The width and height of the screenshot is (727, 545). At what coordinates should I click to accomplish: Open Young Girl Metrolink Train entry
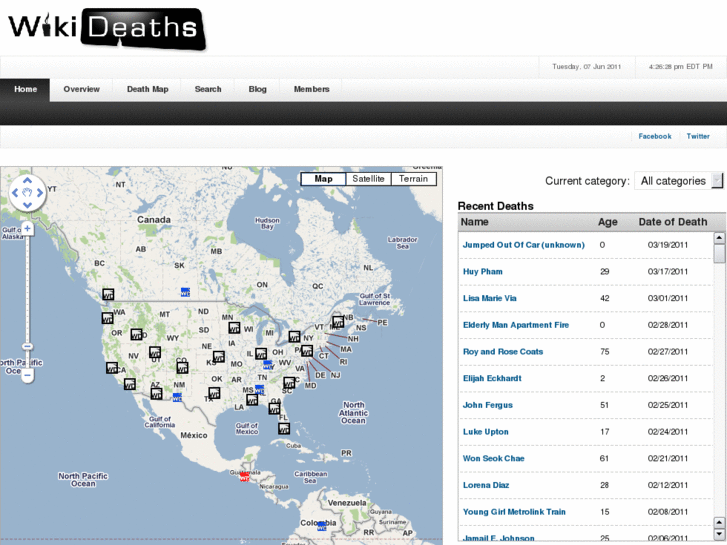pyautogui.click(x=514, y=512)
